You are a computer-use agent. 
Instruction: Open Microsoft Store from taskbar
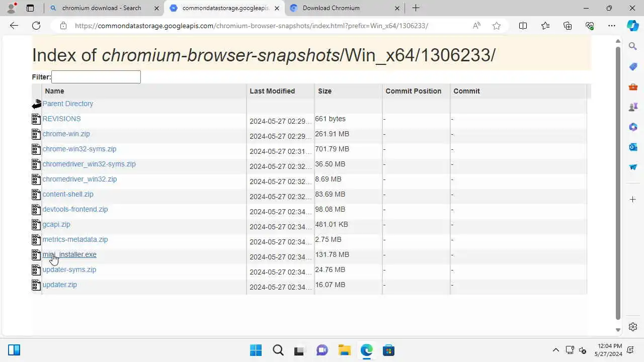388,350
